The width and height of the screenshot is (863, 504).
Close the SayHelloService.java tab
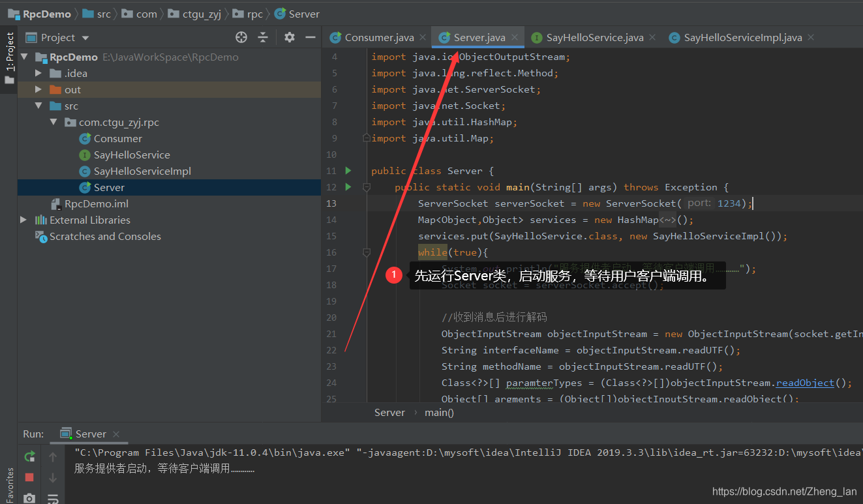653,38
